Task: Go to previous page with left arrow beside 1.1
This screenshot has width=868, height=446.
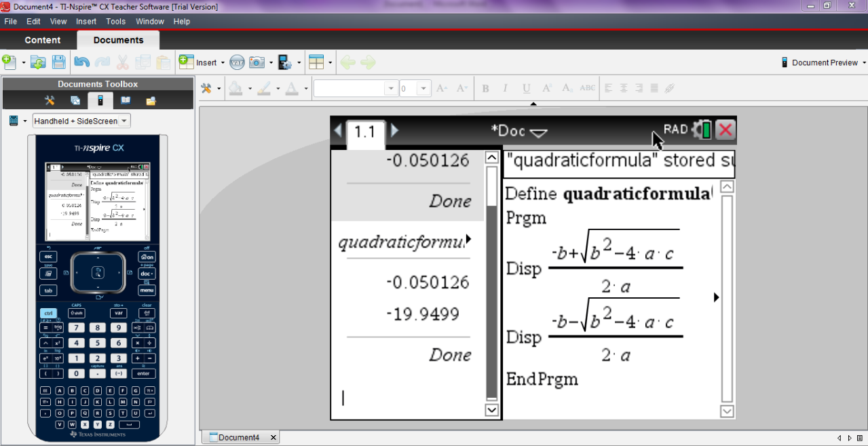Action: (338, 130)
